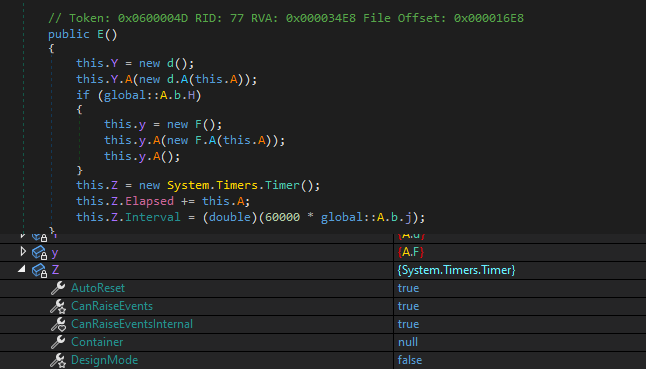Click the {A.F} value for y
This screenshot has height=369, width=646.
411,252
